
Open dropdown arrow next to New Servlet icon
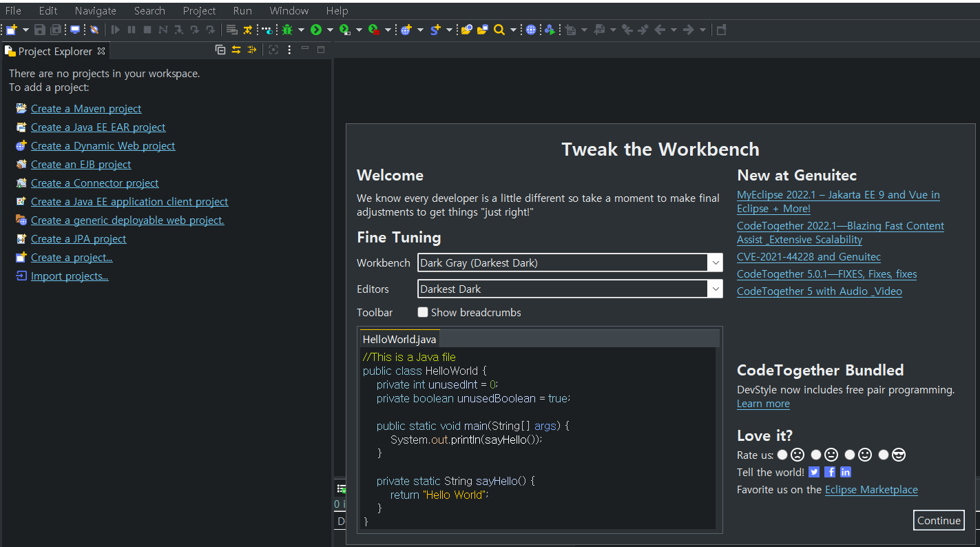449,30
